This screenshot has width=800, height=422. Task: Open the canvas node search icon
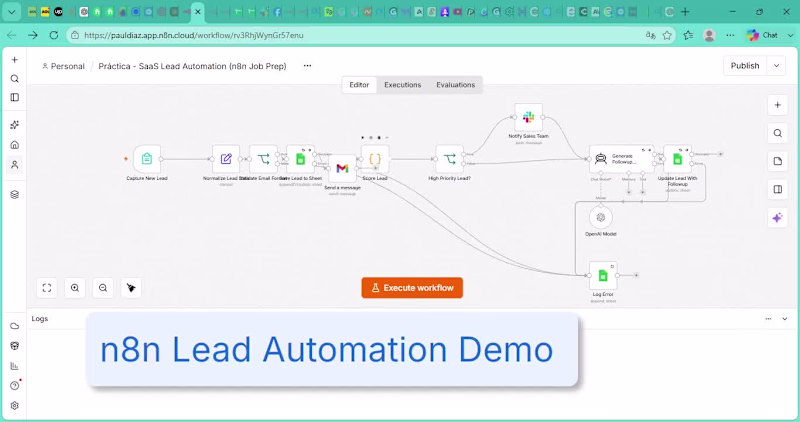pos(778,133)
